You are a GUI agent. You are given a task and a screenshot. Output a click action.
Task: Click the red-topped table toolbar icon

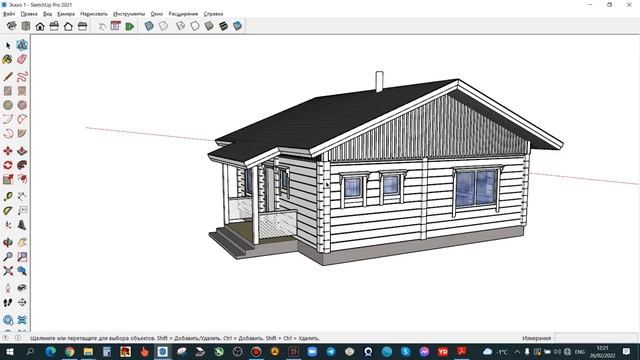[116, 26]
